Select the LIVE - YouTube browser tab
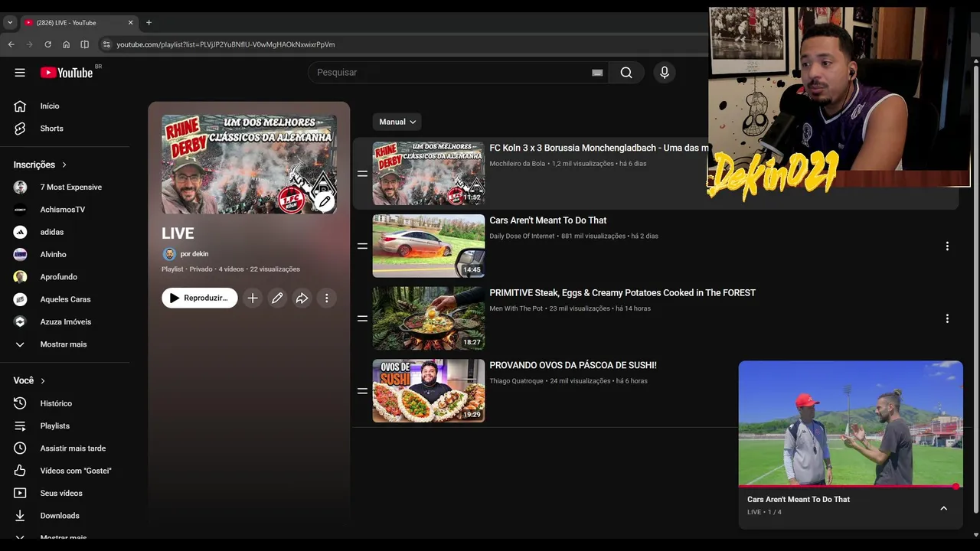980x551 pixels. tap(79, 23)
